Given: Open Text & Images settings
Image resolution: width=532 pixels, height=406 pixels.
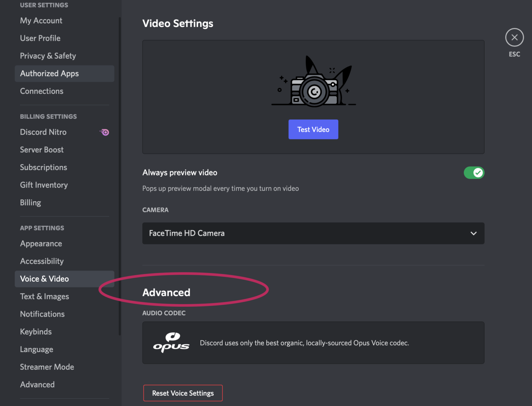Looking at the screenshot, I should [65, 296].
